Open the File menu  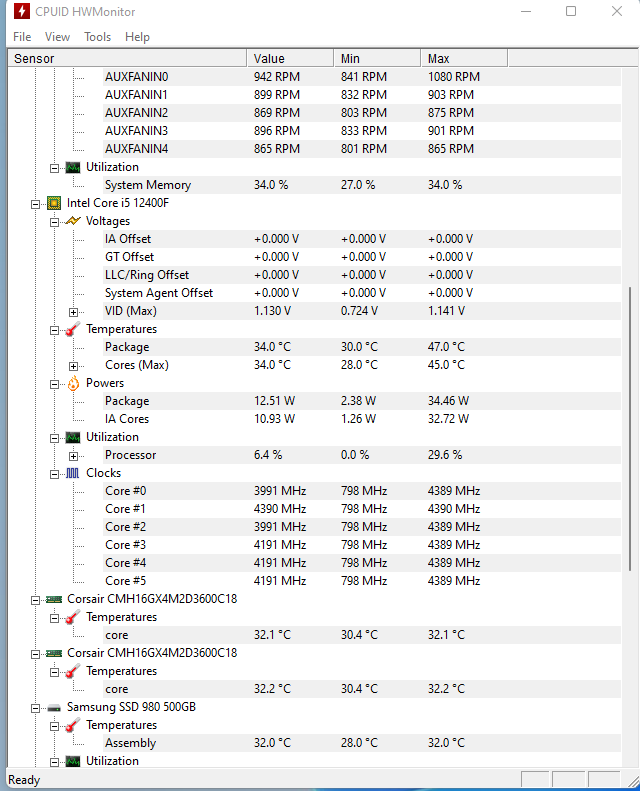click(22, 37)
